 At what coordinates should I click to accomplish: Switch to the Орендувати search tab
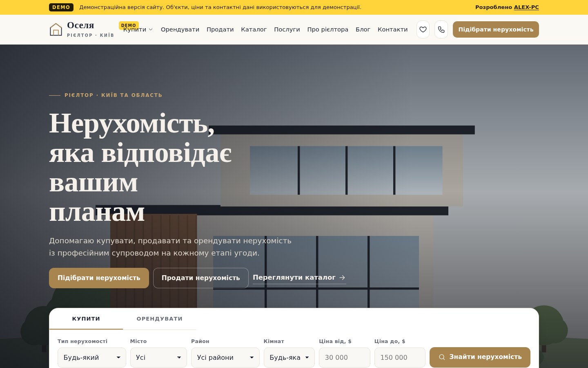[x=160, y=319]
